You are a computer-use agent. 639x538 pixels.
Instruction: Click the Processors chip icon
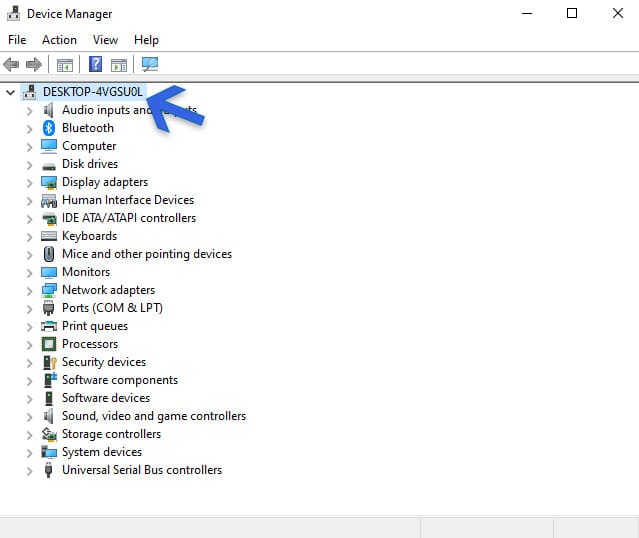point(49,344)
